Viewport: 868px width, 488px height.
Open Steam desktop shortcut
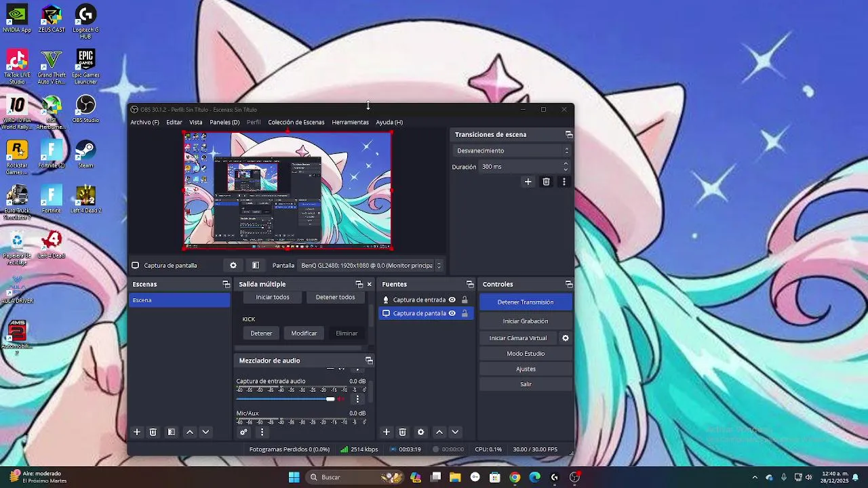[x=85, y=154]
